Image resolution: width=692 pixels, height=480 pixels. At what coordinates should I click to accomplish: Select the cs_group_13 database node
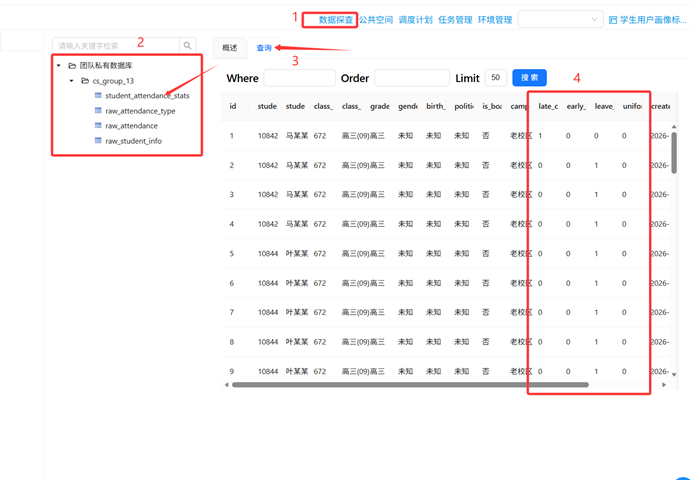[113, 81]
